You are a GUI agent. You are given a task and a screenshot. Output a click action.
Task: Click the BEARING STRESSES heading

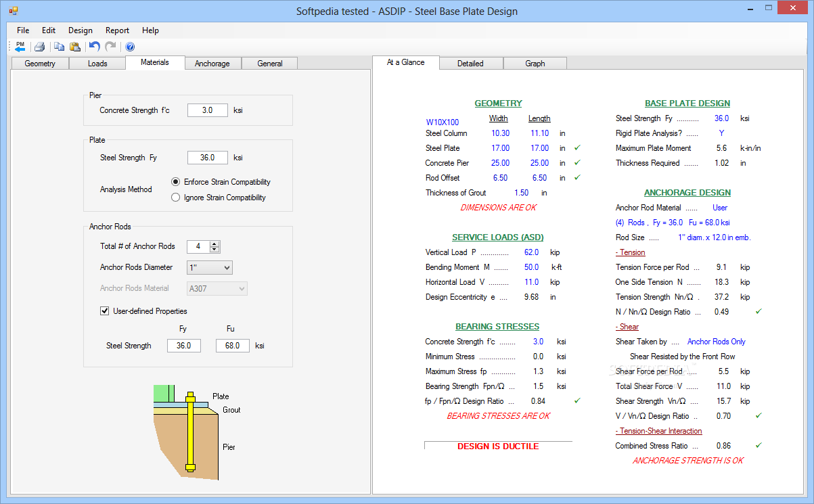click(x=497, y=327)
